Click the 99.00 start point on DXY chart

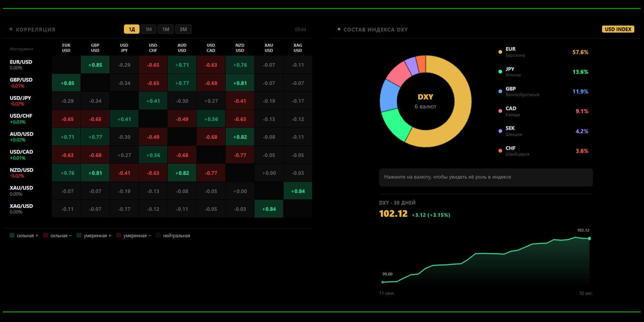pyautogui.click(x=383, y=282)
